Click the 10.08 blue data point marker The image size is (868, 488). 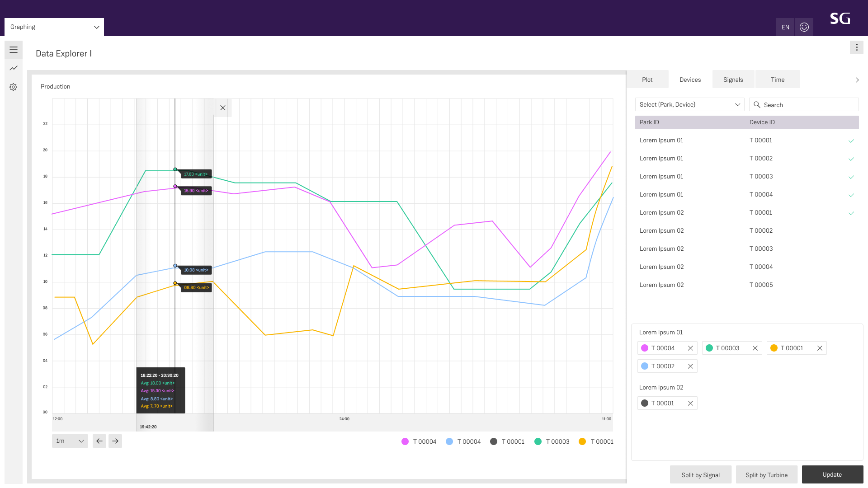tap(175, 266)
